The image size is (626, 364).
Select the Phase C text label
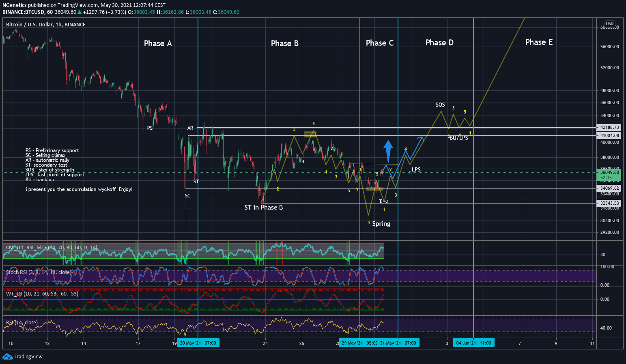click(x=380, y=43)
